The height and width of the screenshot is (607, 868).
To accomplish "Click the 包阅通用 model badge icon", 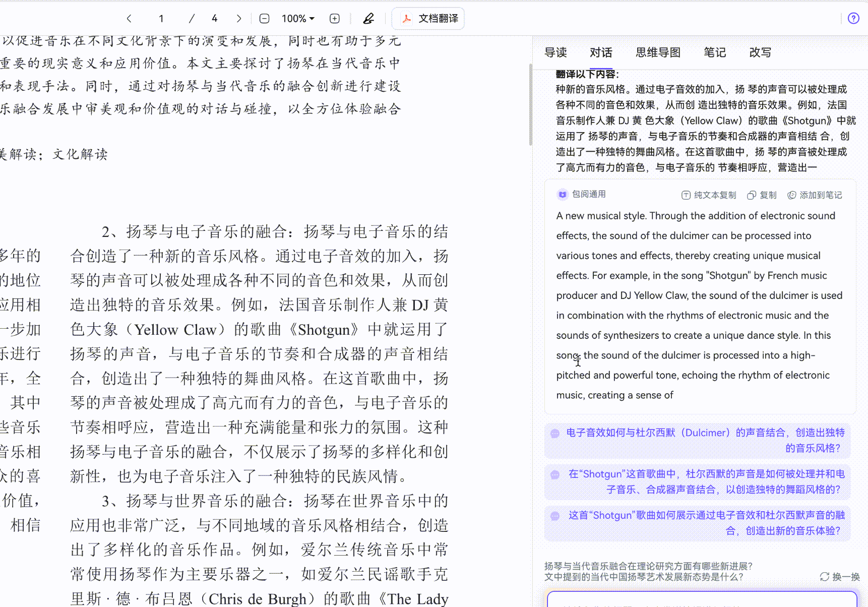I will point(562,195).
